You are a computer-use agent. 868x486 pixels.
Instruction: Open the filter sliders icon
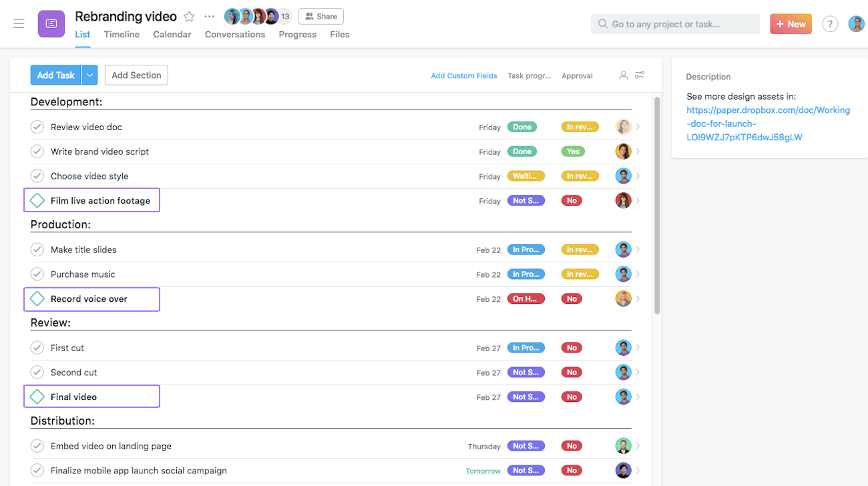click(639, 75)
